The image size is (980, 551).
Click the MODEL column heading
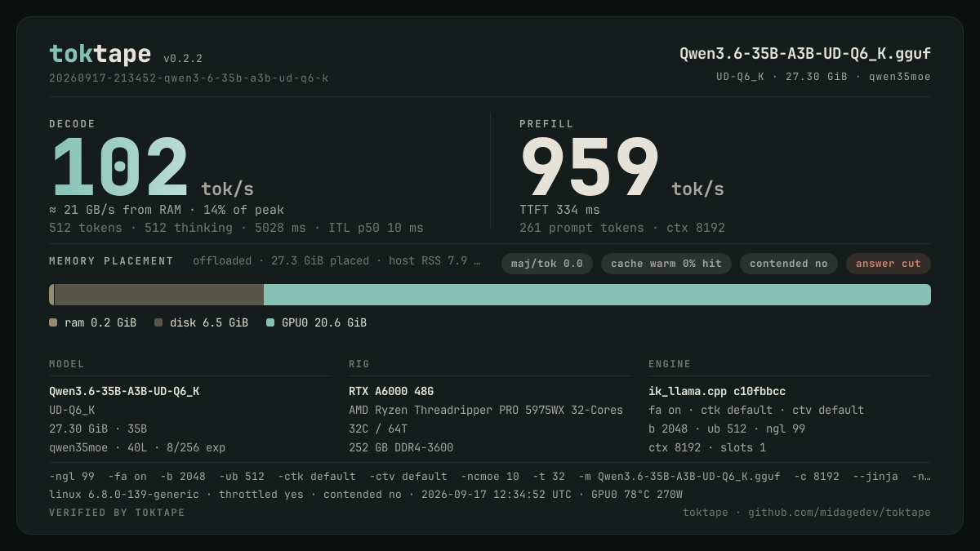coord(67,364)
